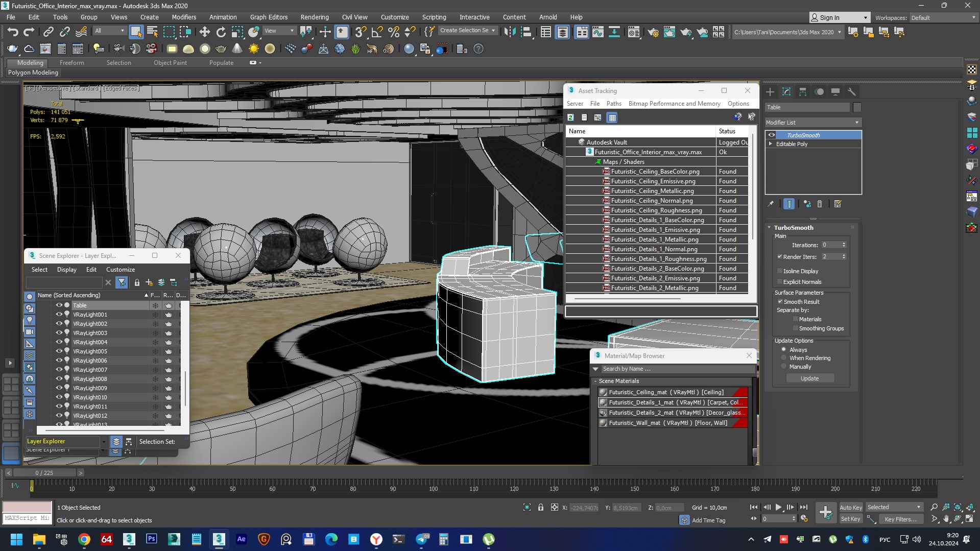Image resolution: width=980 pixels, height=551 pixels.
Task: Click the Teapot primitive icon
Action: pos(221,49)
